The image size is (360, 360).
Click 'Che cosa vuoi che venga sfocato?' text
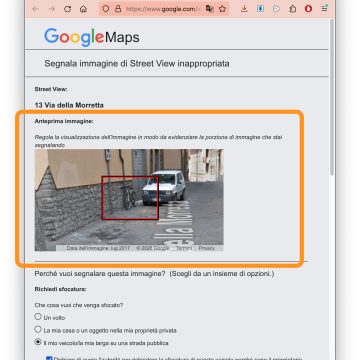(79, 305)
